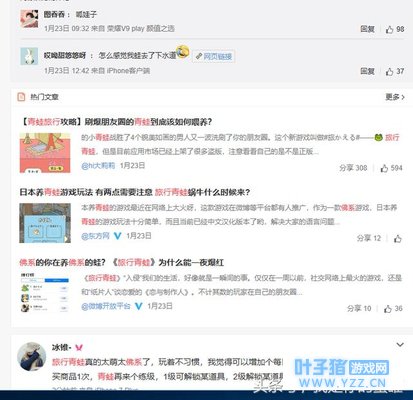413x400 pixels.
Task: Like the 东方网 article with thumbs-up
Action: [x=398, y=239]
